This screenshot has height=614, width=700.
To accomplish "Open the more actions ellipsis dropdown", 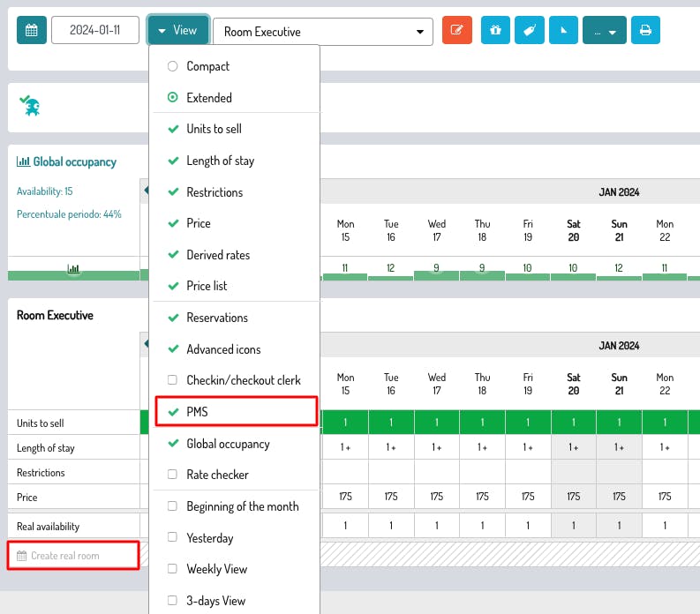I will click(x=605, y=30).
